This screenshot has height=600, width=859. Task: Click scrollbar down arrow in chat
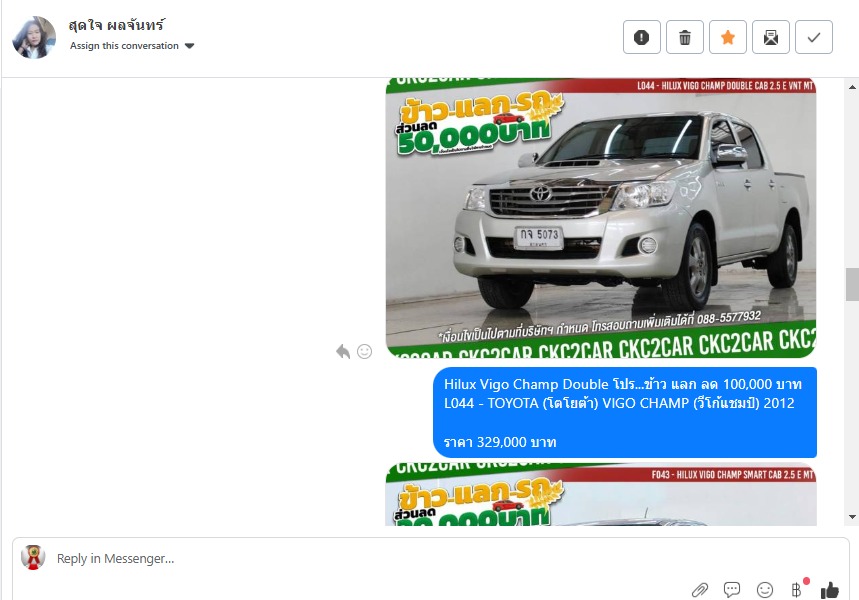(x=852, y=517)
